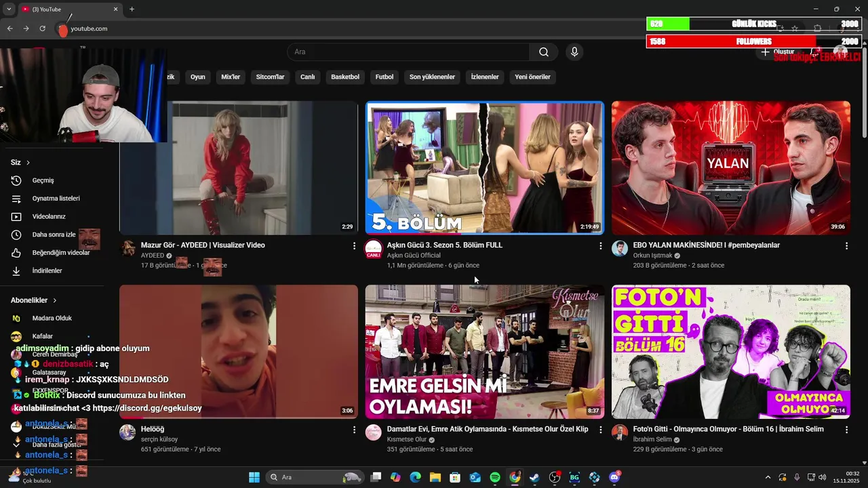Open serçin külsoy channel avatar
868x488 pixels.
click(127, 432)
